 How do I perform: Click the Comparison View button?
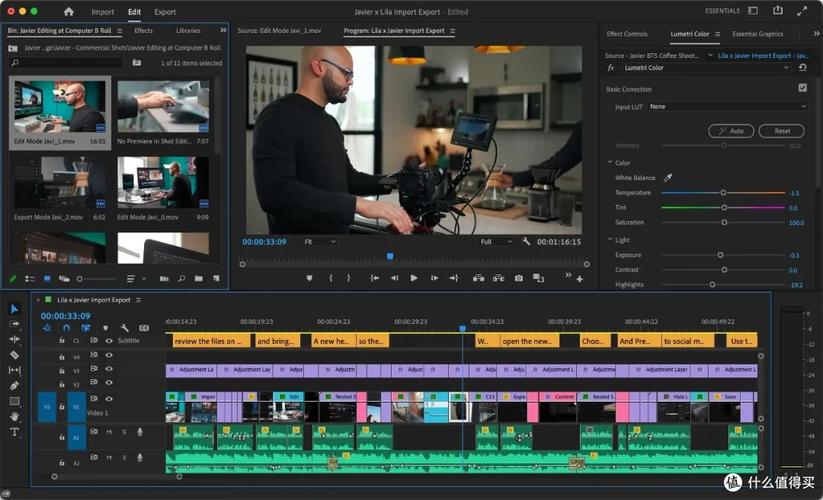pos(538,278)
